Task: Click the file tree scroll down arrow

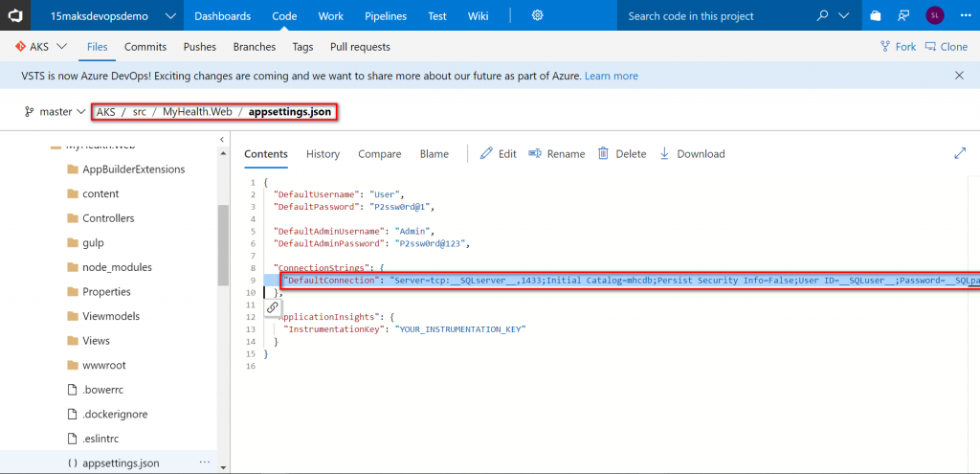Action: click(x=222, y=466)
